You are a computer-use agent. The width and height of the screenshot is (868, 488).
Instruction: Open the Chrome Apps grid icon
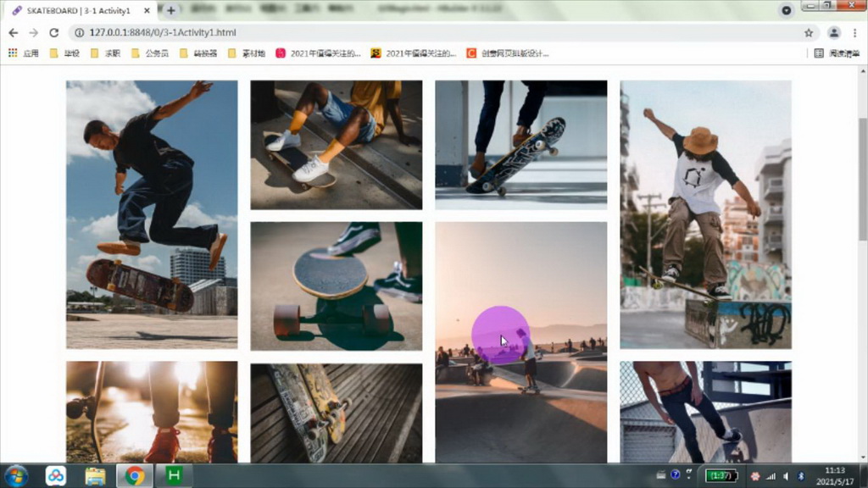[x=12, y=53]
